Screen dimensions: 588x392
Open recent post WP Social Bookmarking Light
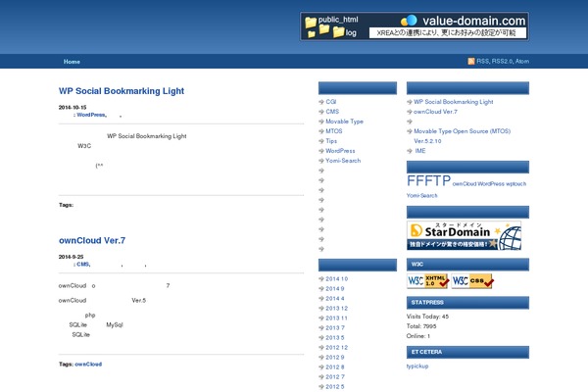click(454, 102)
